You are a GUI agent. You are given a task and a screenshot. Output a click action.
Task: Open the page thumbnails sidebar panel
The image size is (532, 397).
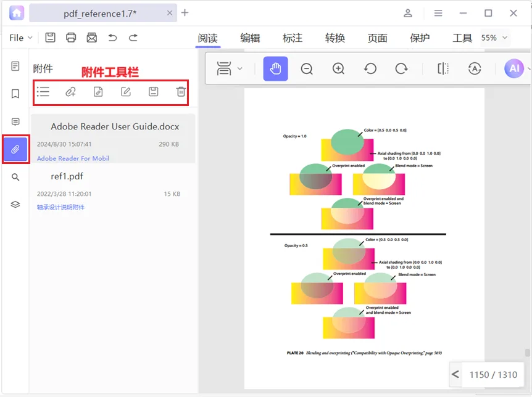click(x=15, y=66)
